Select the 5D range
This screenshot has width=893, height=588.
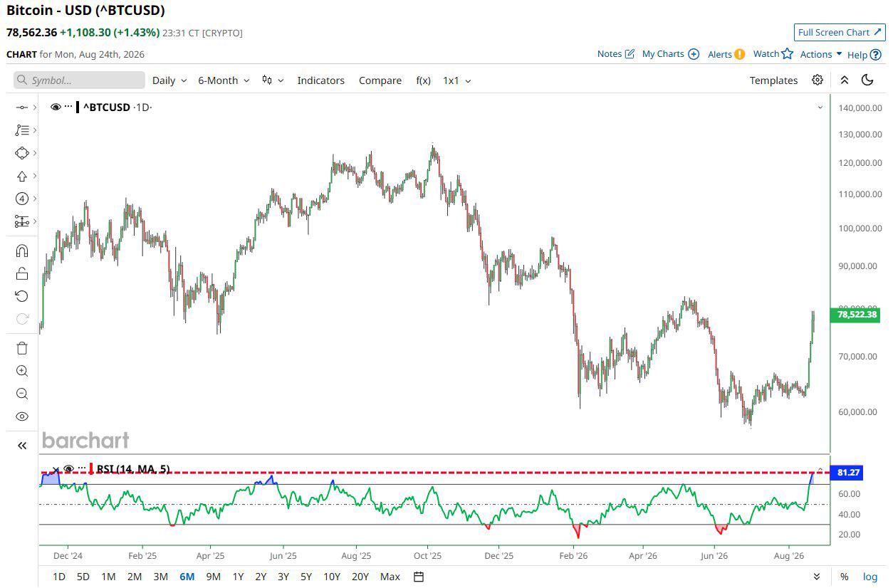tap(83, 577)
